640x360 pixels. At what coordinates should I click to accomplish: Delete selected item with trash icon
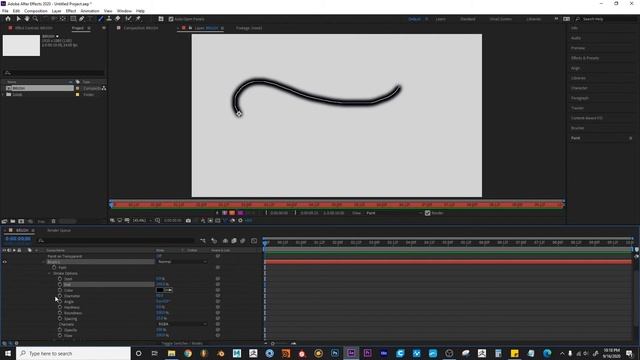53,221
